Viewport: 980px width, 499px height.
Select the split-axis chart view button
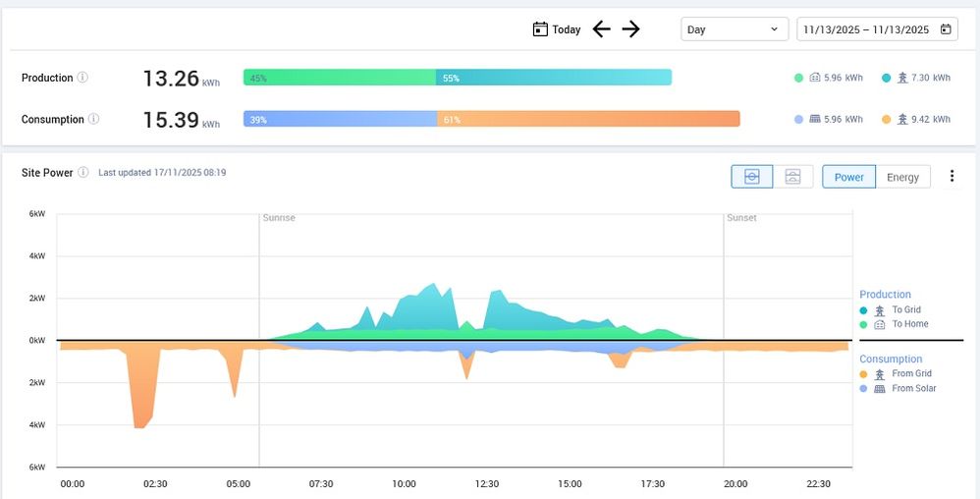tap(751, 177)
